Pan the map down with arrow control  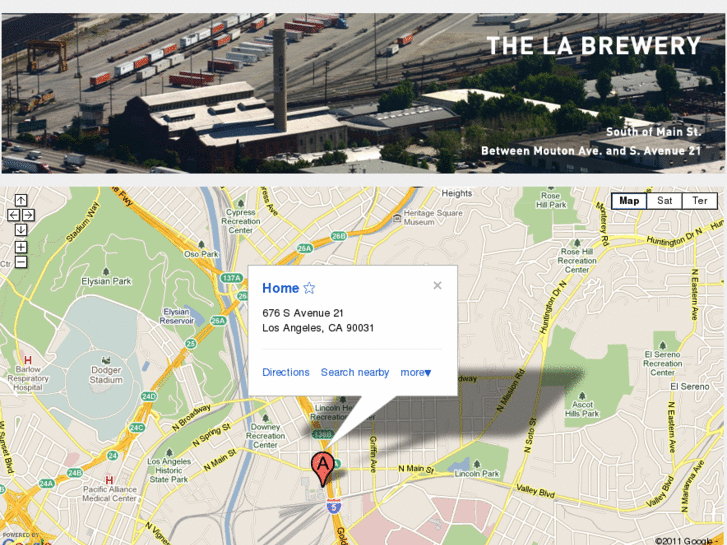coord(21,230)
